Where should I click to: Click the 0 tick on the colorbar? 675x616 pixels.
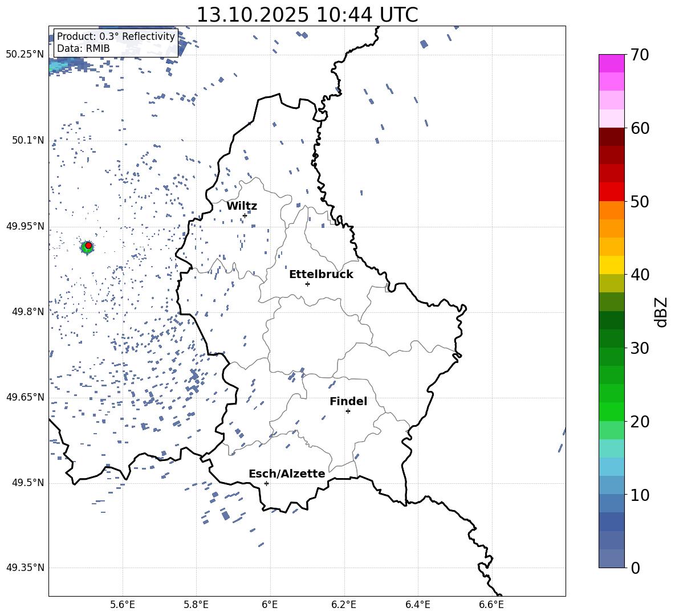pyautogui.click(x=636, y=568)
